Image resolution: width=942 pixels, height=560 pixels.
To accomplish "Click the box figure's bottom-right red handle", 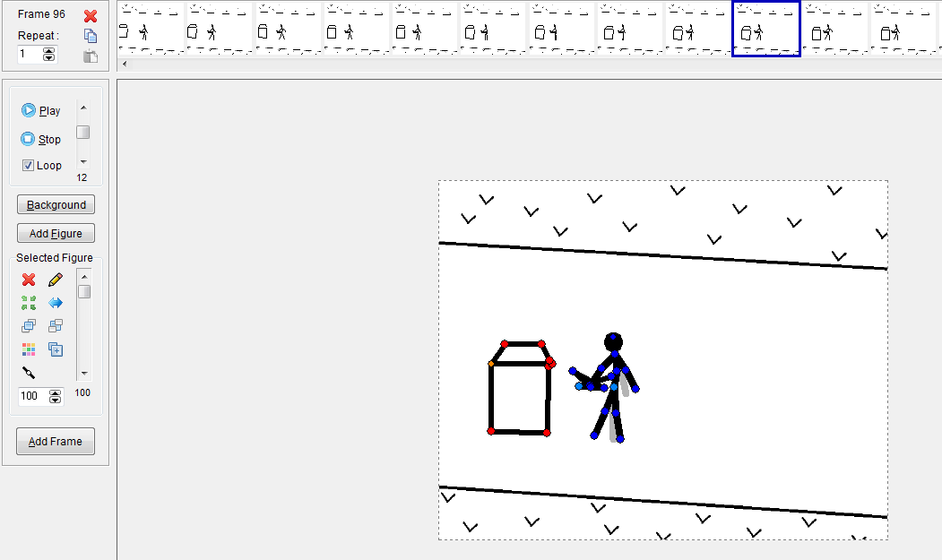I will [547, 433].
